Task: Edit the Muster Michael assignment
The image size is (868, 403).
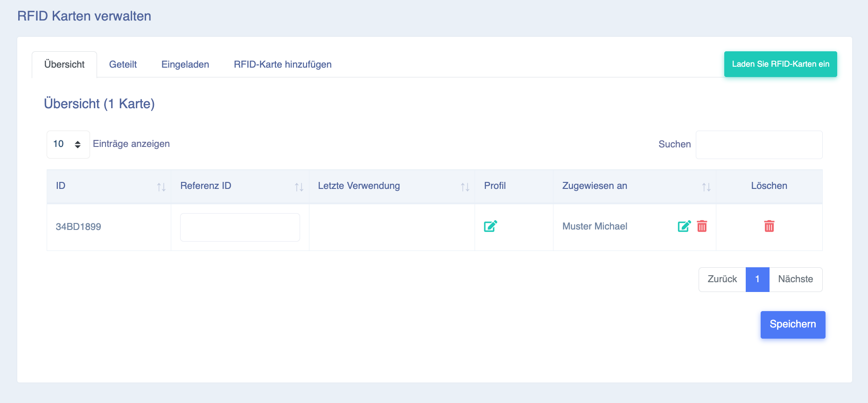Action: (684, 226)
